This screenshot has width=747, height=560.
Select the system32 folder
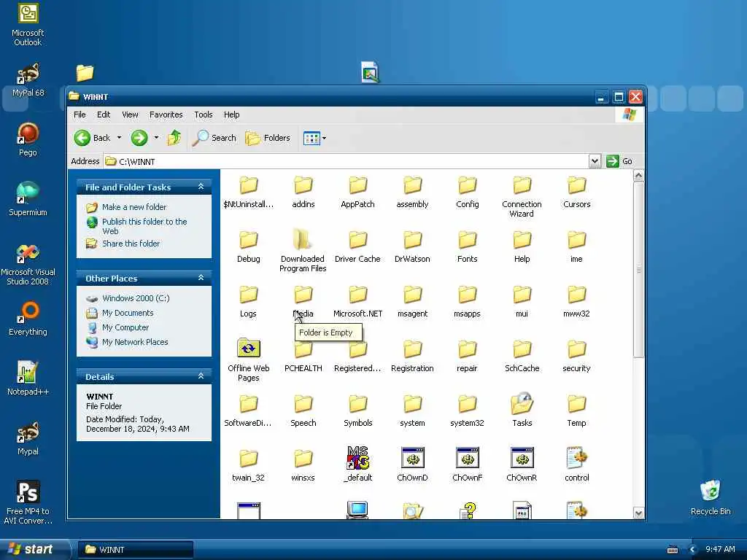pos(468,411)
